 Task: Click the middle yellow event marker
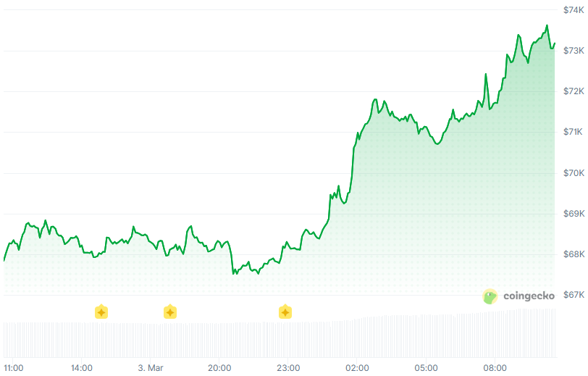[x=169, y=312]
